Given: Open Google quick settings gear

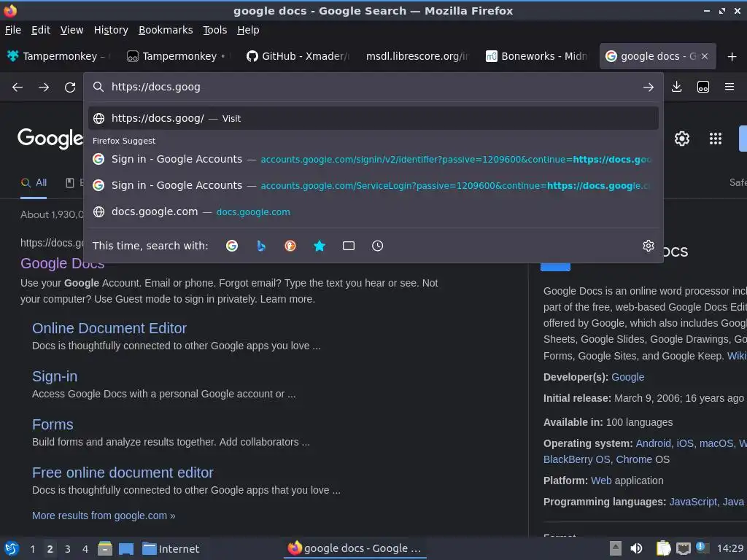Looking at the screenshot, I should tap(682, 139).
